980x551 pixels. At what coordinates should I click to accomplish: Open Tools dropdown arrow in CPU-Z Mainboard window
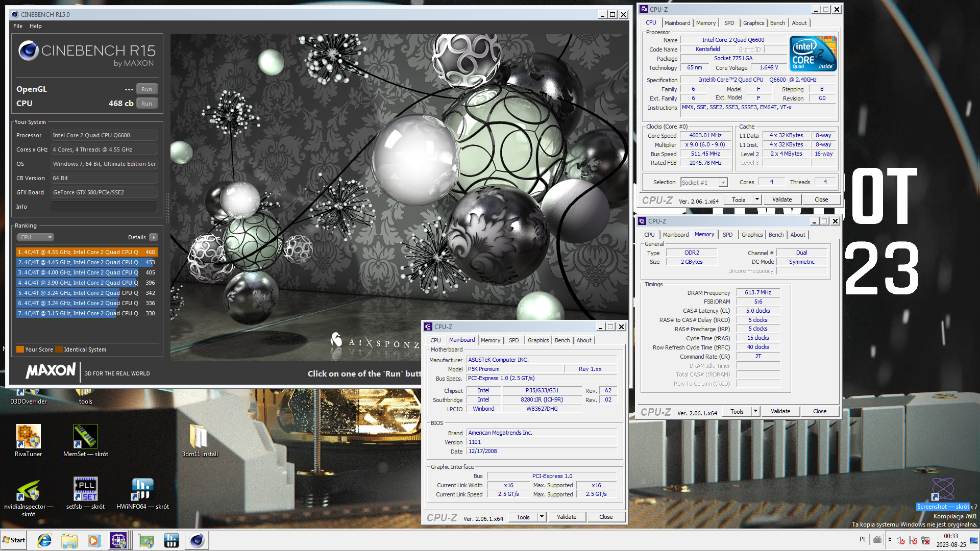(x=542, y=517)
